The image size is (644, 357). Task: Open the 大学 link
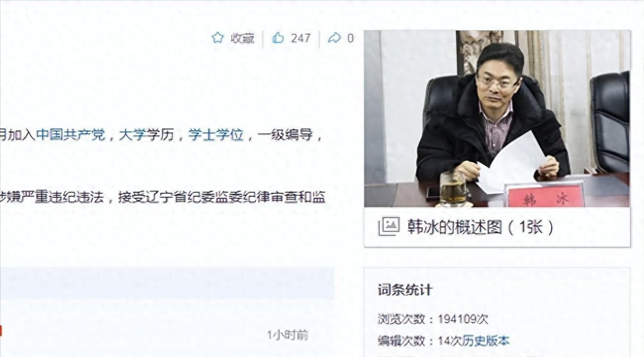pos(132,134)
